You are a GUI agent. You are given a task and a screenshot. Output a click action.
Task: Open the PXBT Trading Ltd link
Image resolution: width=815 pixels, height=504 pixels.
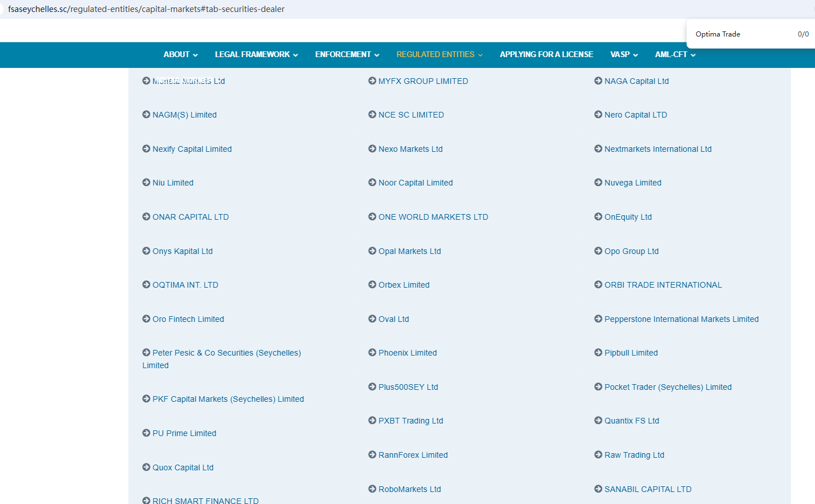point(411,421)
